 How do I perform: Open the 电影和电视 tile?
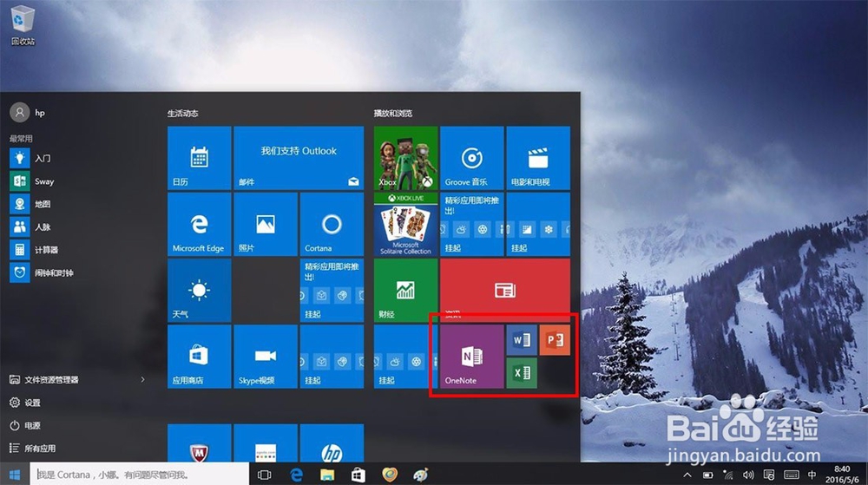538,158
